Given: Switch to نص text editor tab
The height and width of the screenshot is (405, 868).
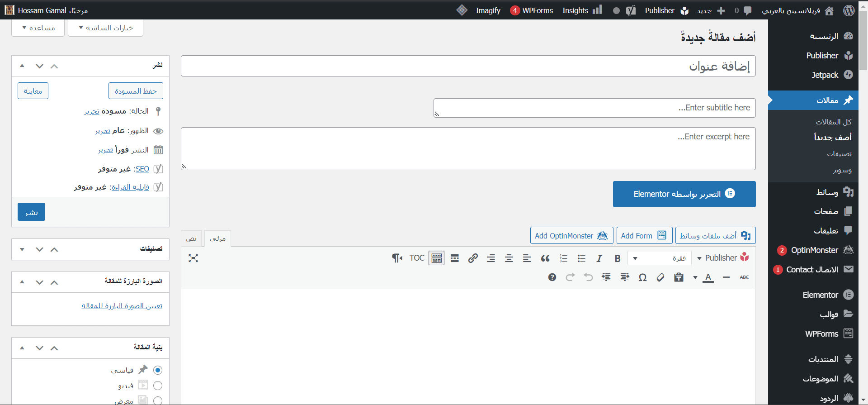Looking at the screenshot, I should click(x=192, y=238).
